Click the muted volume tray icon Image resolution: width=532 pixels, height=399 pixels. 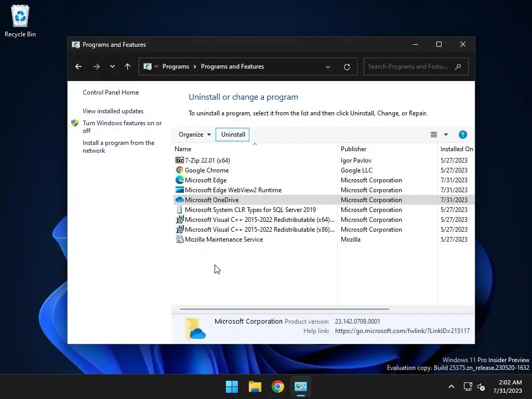(481, 387)
